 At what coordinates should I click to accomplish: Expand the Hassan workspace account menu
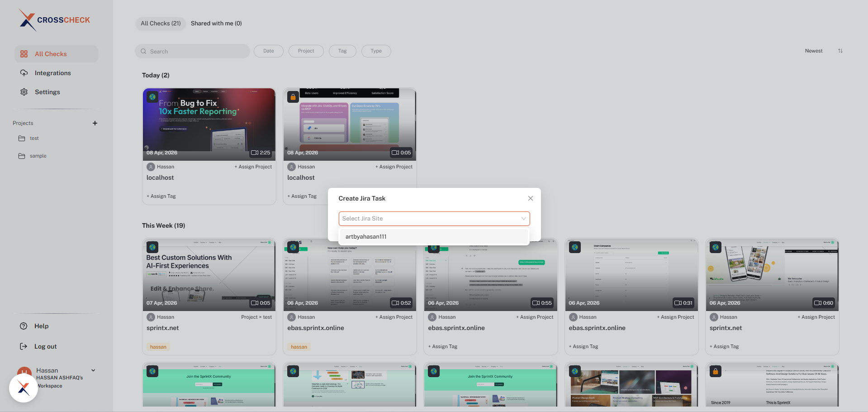coord(93,370)
